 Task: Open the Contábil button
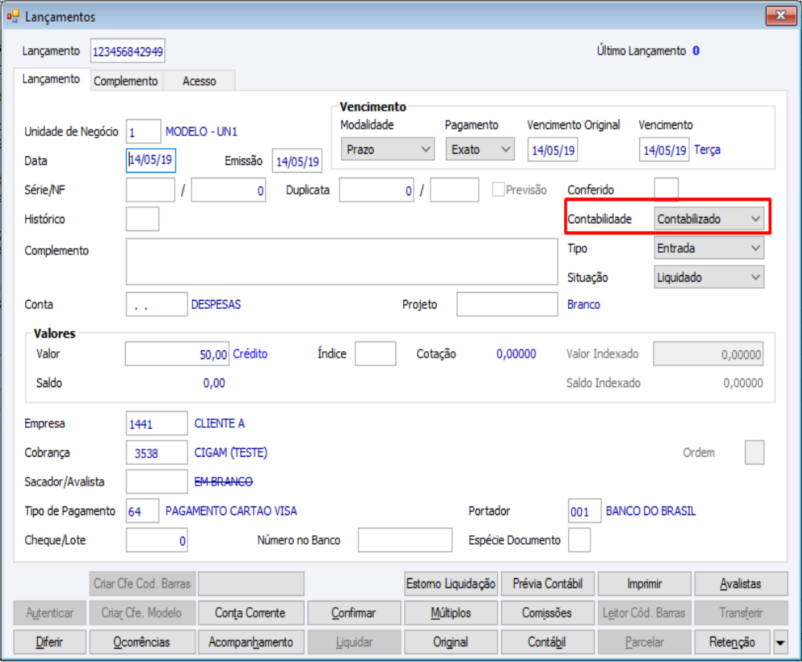pos(547,642)
